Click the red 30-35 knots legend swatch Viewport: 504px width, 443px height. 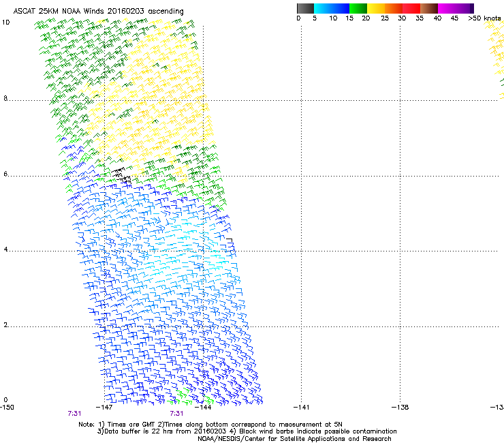(411, 8)
